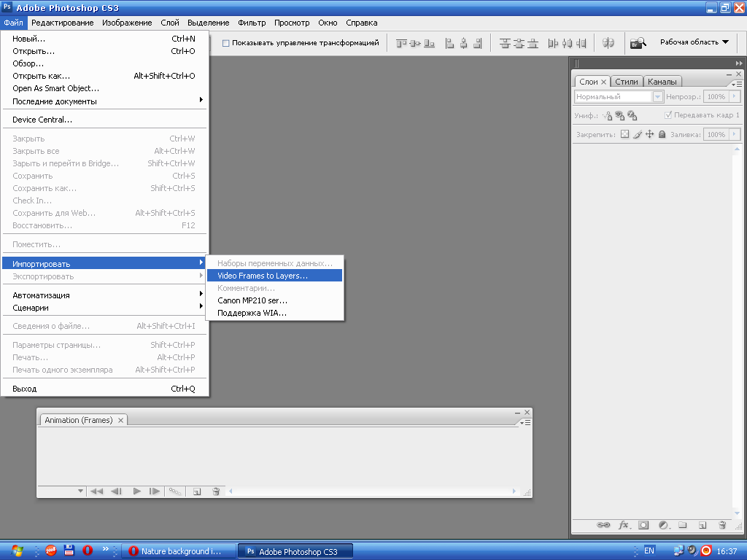Click Align bottom edges icon

tap(429, 43)
